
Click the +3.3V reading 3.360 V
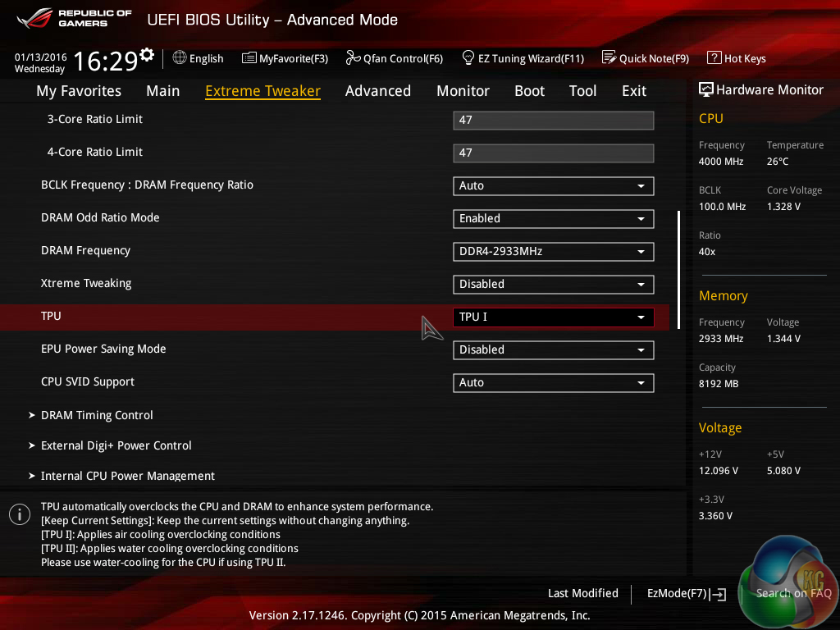[715, 515]
